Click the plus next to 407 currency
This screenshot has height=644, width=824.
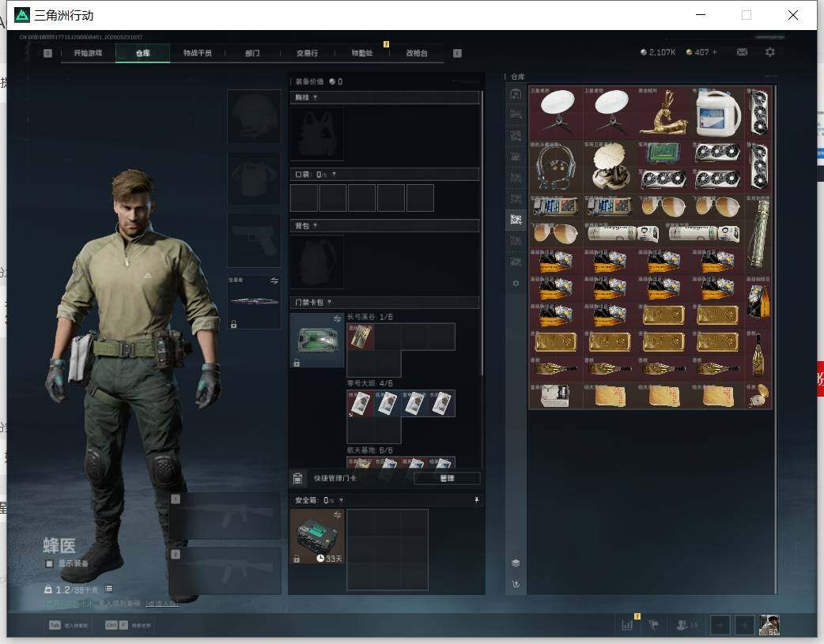[715, 52]
